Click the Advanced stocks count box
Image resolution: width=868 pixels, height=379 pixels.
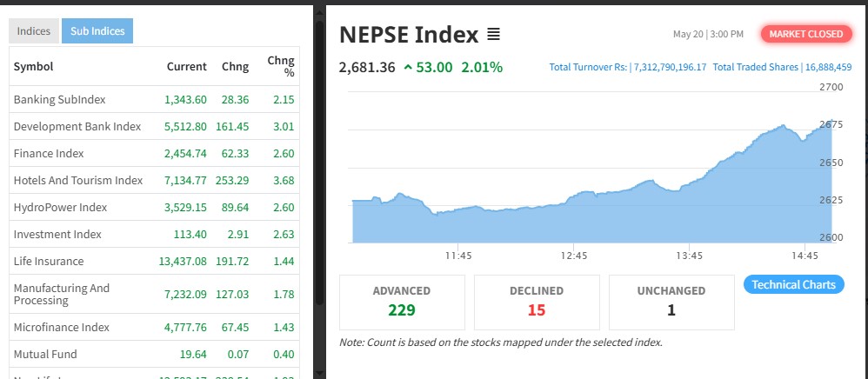click(402, 302)
